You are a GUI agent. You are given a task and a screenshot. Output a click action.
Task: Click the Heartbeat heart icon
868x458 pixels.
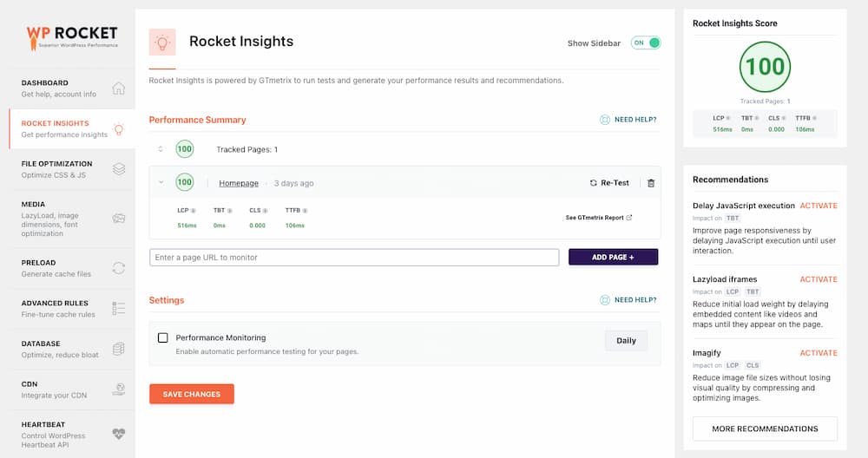(118, 434)
